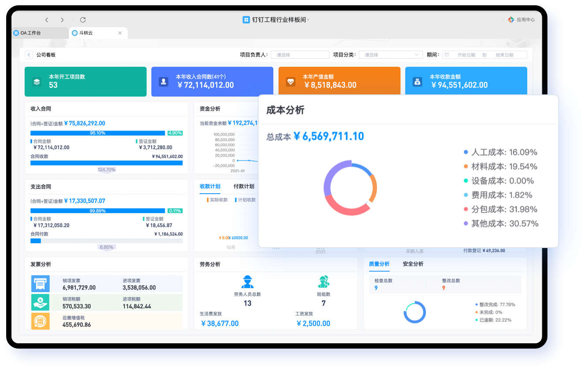
Task: Click the 签证金额 ¥3,712,280.00 value
Action: pyautogui.click(x=155, y=147)
